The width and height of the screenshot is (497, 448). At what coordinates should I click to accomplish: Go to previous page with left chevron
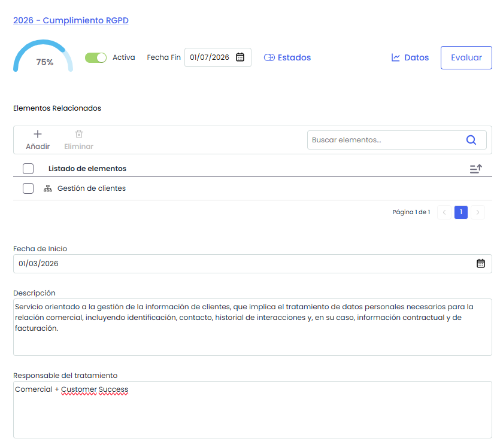click(x=444, y=212)
